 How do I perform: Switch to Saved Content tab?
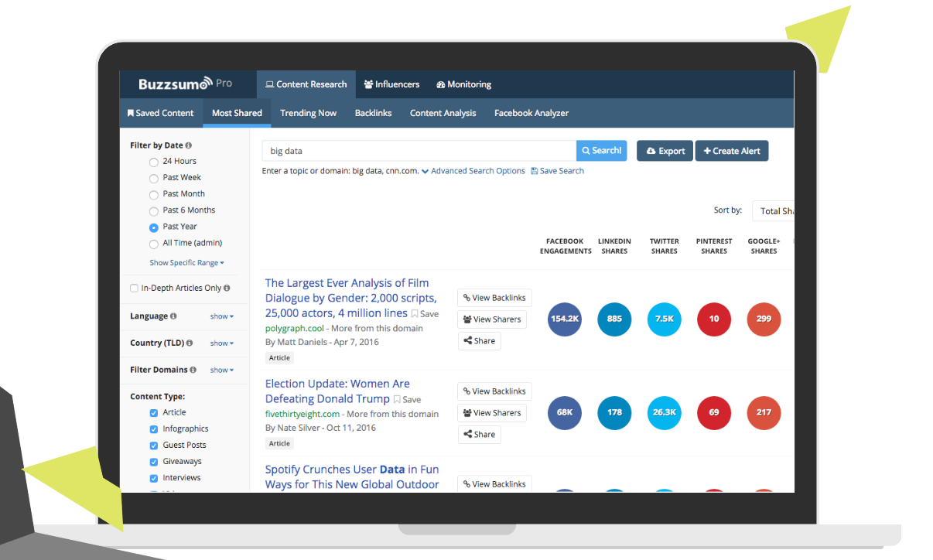160,113
